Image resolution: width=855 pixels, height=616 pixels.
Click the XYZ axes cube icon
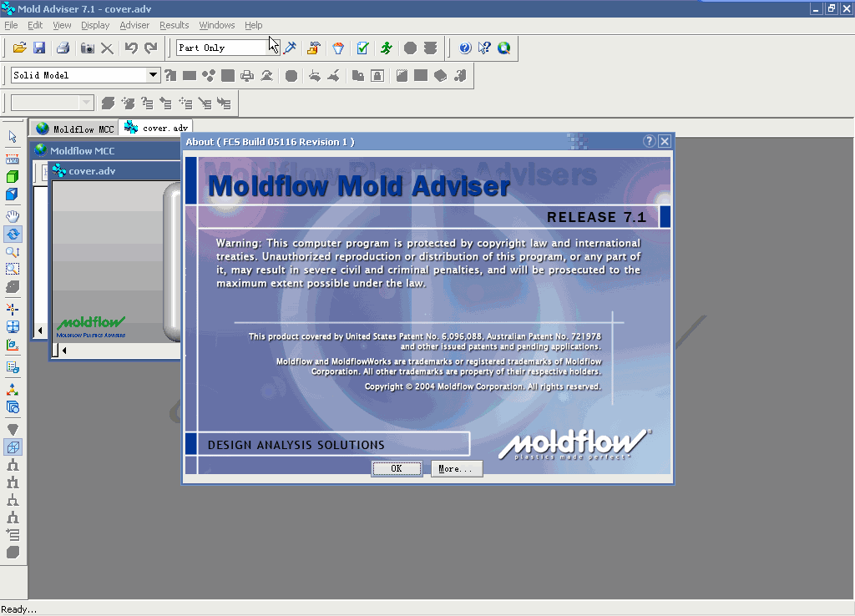click(x=13, y=345)
